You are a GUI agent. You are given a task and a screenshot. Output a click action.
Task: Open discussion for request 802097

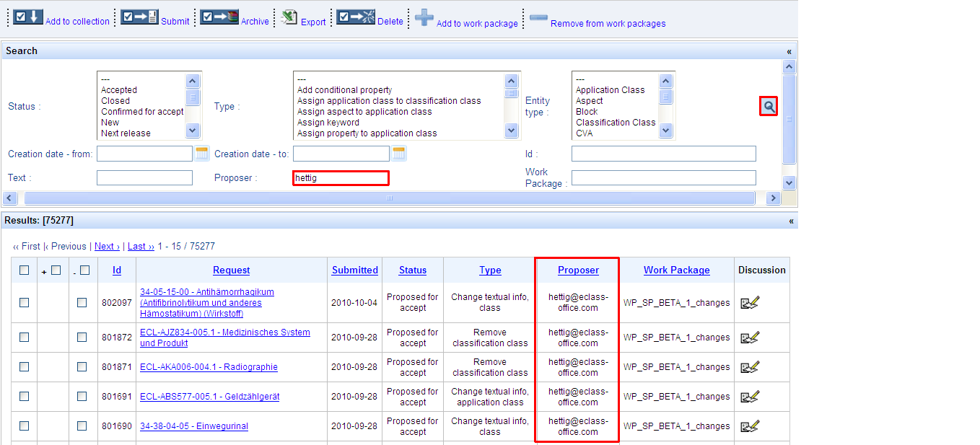(x=750, y=303)
